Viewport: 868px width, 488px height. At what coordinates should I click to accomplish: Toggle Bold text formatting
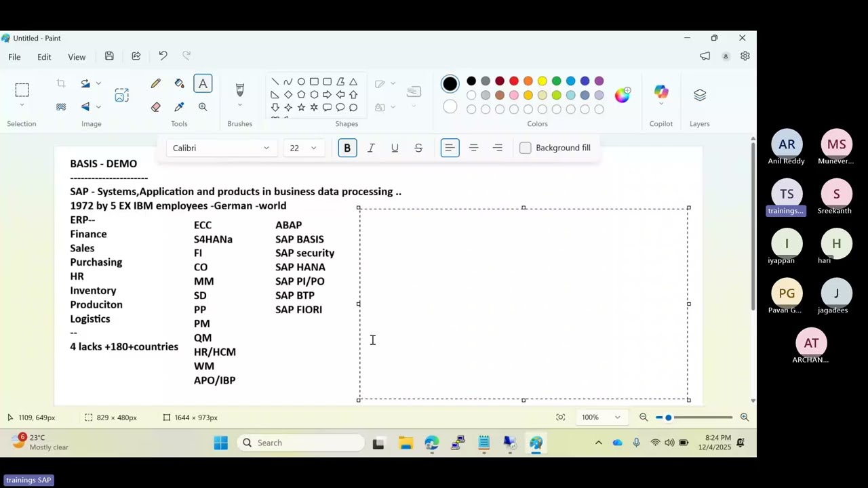click(x=347, y=148)
